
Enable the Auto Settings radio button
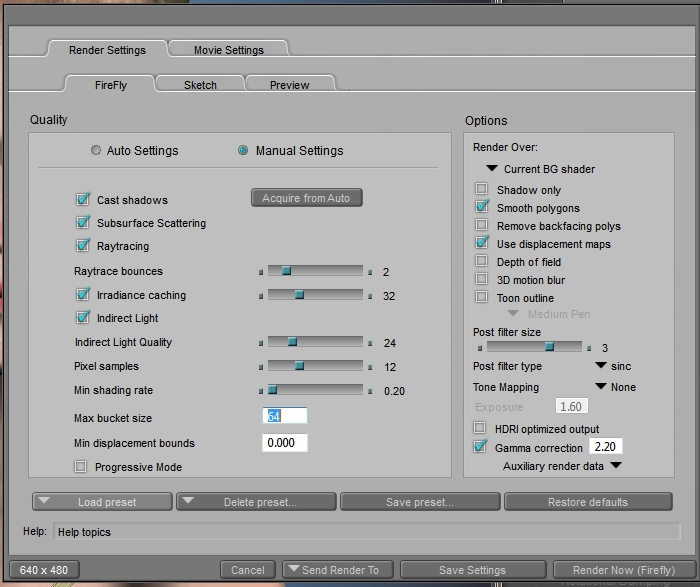click(96, 151)
